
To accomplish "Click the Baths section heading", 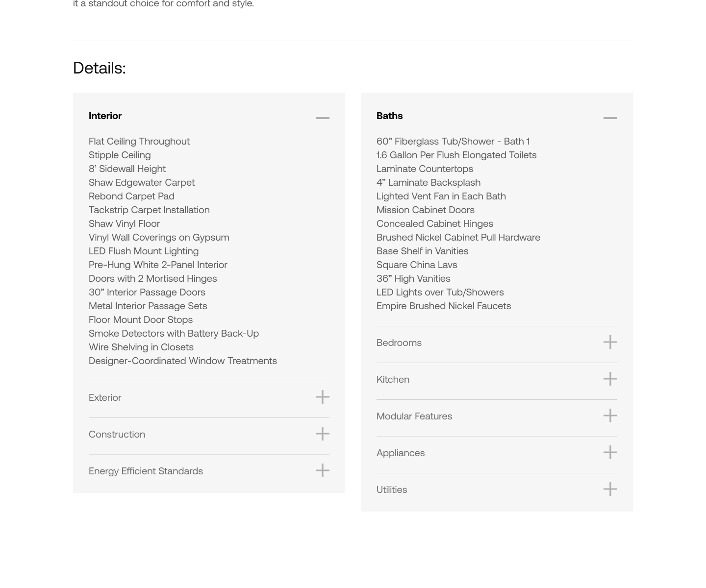I will point(389,116).
